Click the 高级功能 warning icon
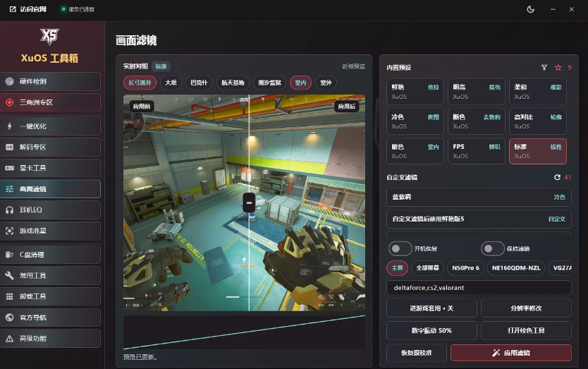Viewport: 588px width, 369px height. point(10,339)
